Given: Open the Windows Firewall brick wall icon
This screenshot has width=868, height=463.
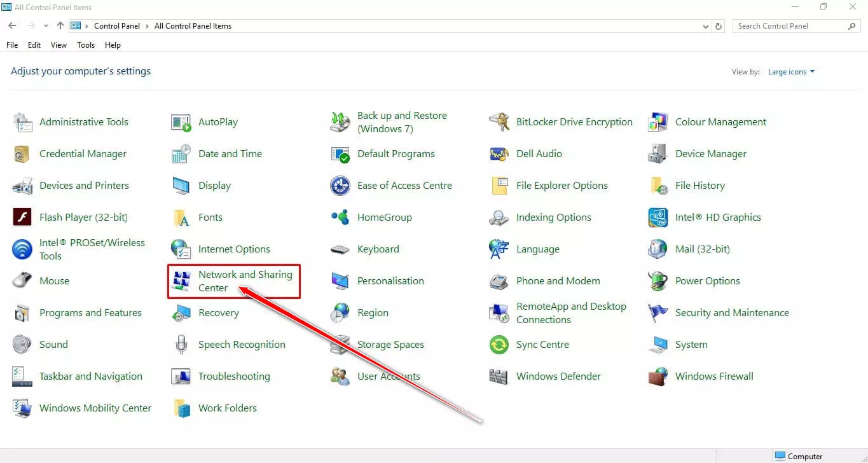Looking at the screenshot, I should (658, 377).
